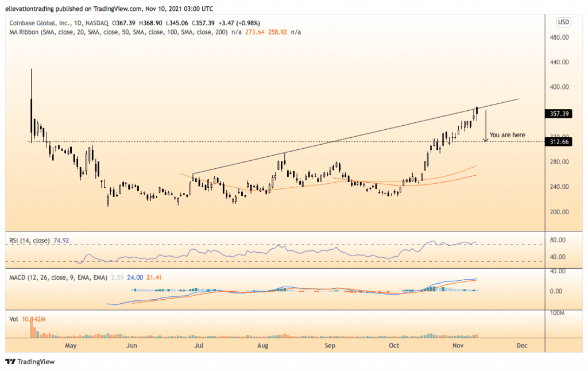Click the Jun label on time axis
The width and height of the screenshot is (588, 371).
point(131,346)
